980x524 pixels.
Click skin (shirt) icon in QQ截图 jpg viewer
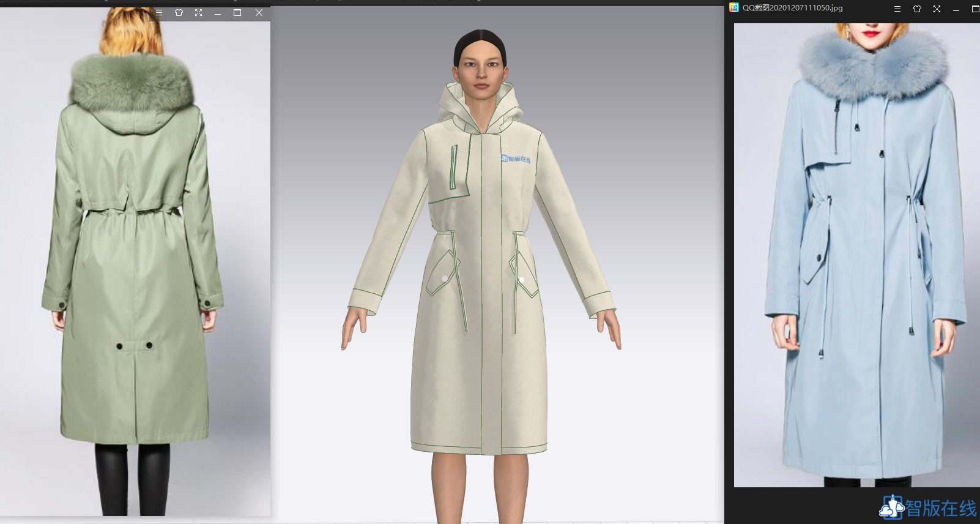[917, 9]
